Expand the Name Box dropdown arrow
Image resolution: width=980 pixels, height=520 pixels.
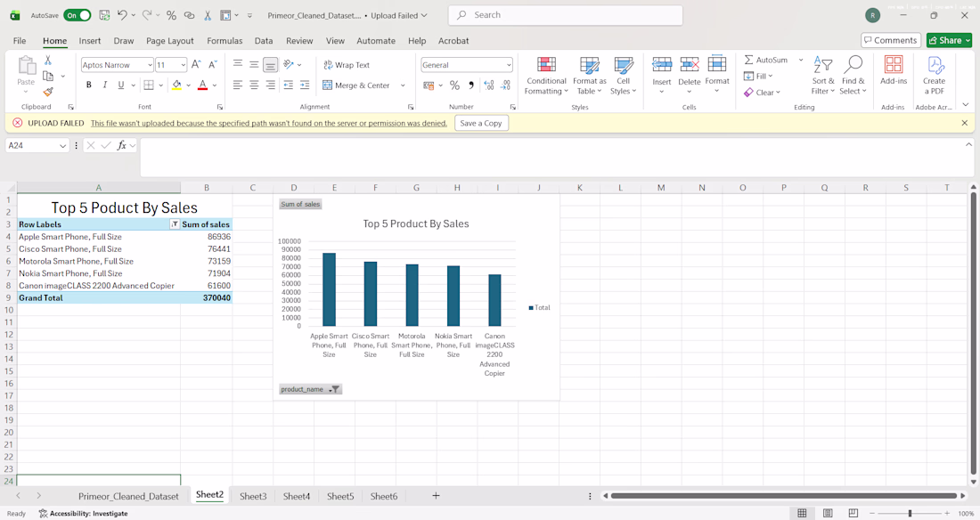[x=62, y=146]
